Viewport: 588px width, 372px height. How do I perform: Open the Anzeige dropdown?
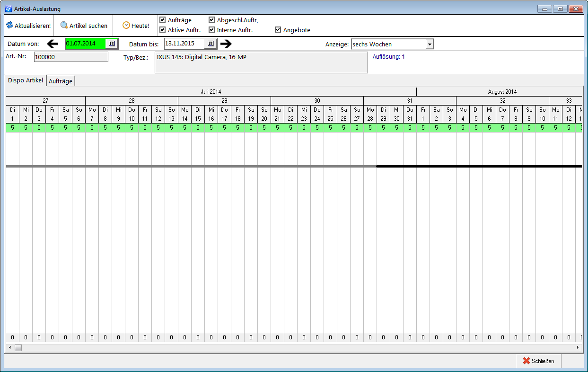[430, 44]
